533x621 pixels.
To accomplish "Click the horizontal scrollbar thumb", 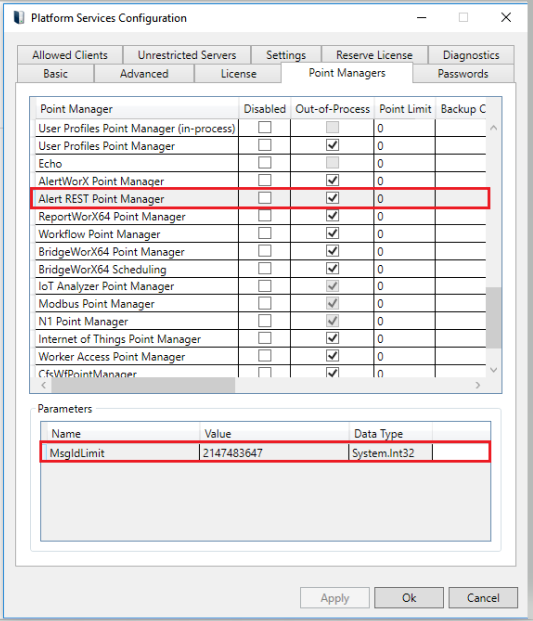I will pos(143,385).
